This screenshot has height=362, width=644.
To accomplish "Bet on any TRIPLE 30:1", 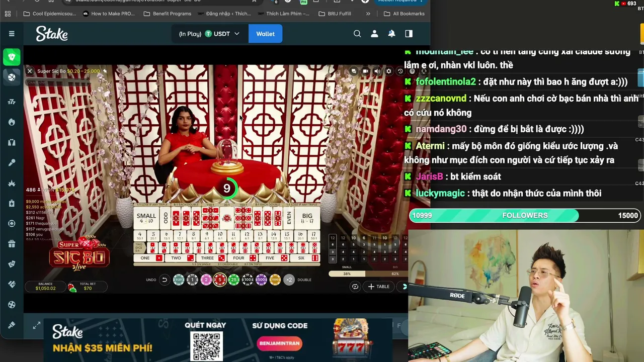I will click(226, 218).
